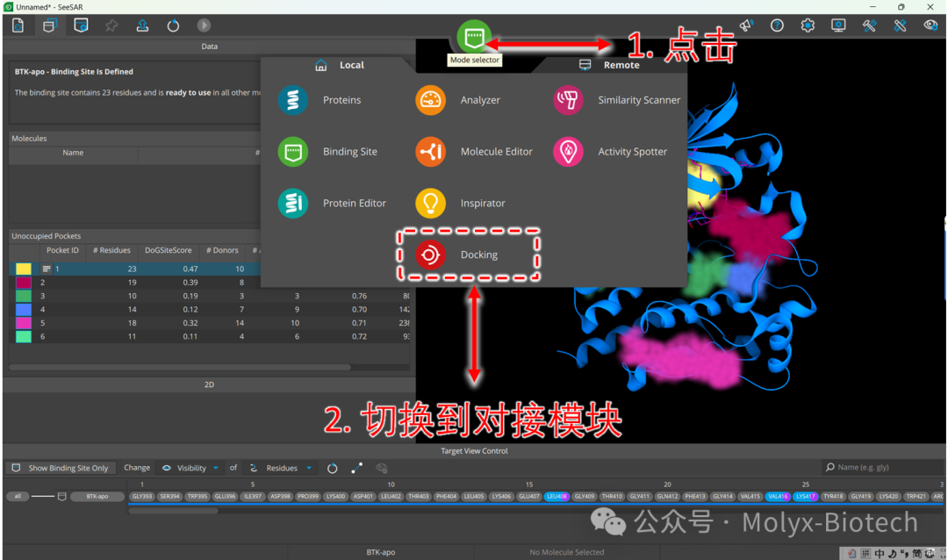Toggle the 'all' pill in target view
The width and height of the screenshot is (948, 560).
pos(18,497)
